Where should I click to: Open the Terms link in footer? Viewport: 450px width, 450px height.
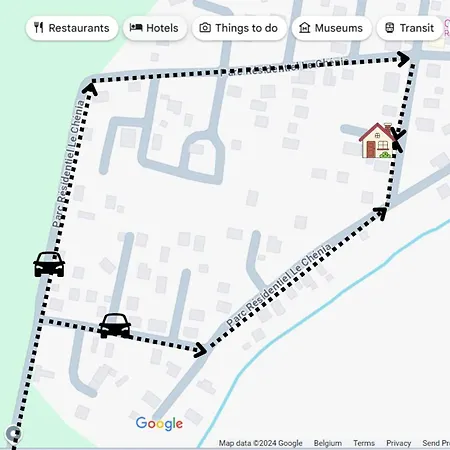click(x=364, y=443)
